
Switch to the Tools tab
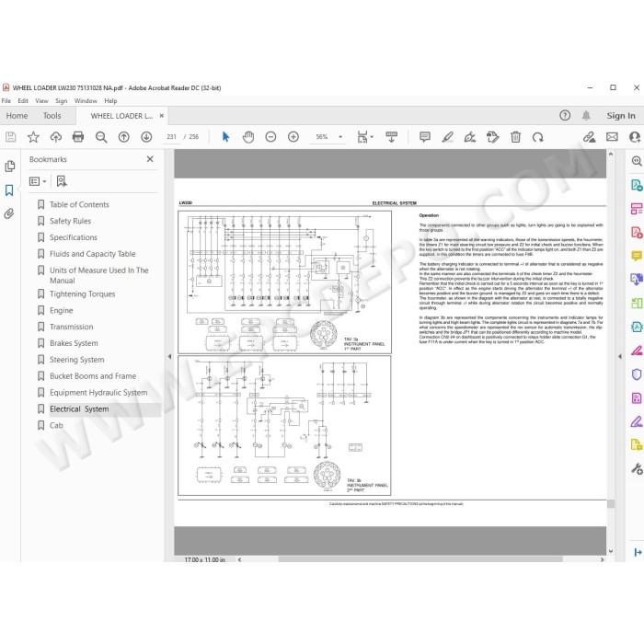(52, 116)
